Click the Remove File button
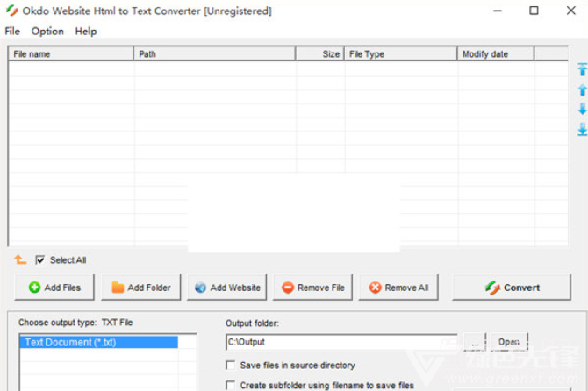 [x=312, y=288]
